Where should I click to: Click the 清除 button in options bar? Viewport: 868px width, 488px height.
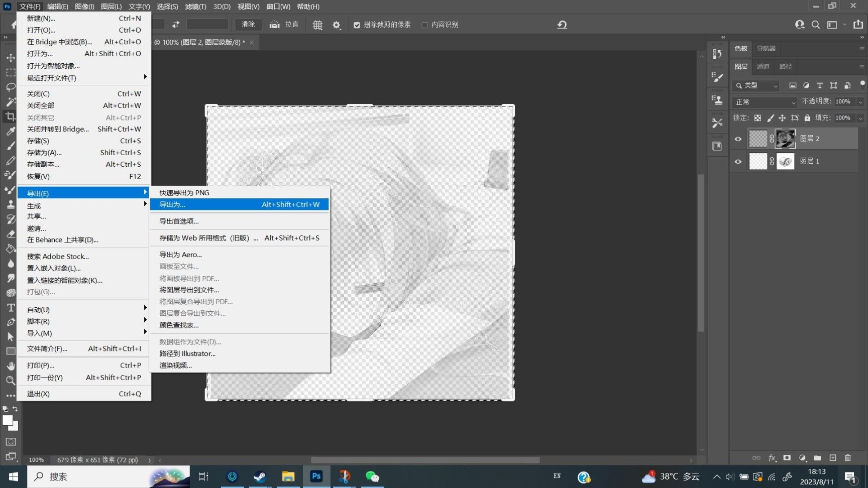(248, 24)
